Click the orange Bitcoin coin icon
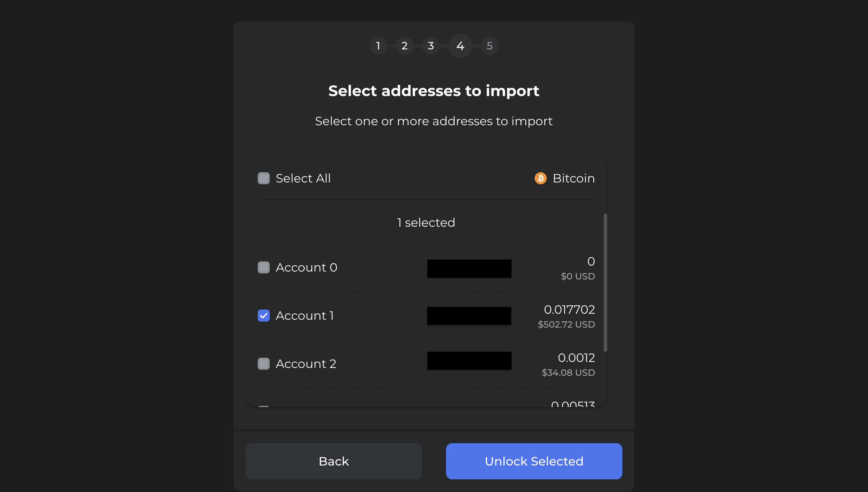The image size is (868, 492). point(540,178)
